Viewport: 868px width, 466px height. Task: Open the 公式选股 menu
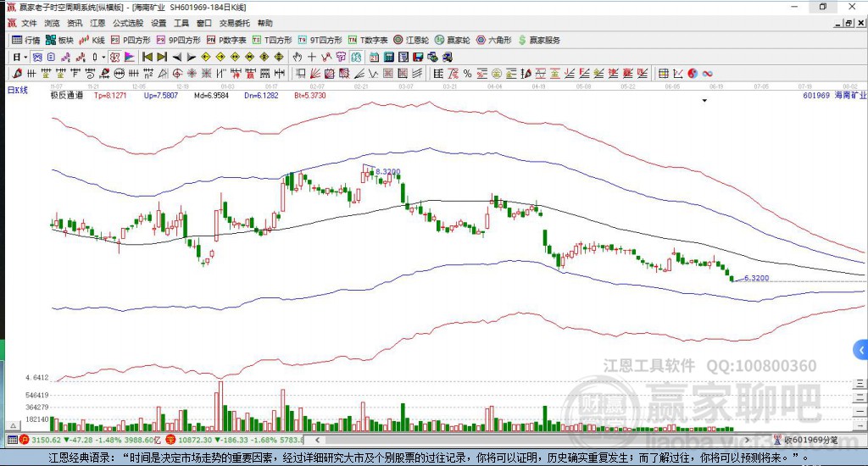(128, 23)
